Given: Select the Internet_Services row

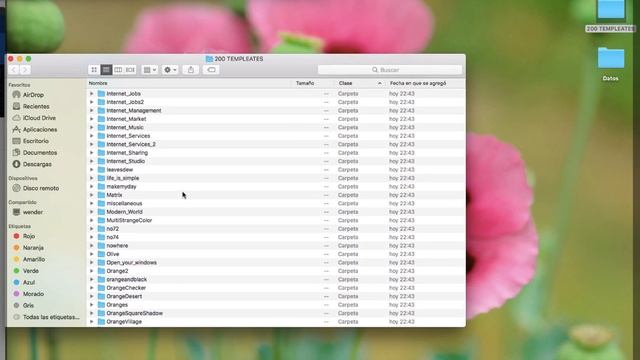Looking at the screenshot, I should (276, 136).
